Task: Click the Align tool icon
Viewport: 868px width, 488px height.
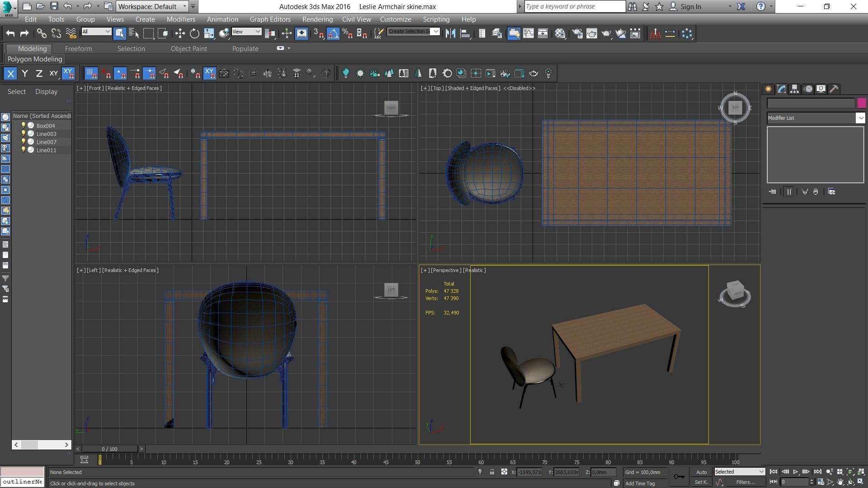Action: tap(465, 33)
